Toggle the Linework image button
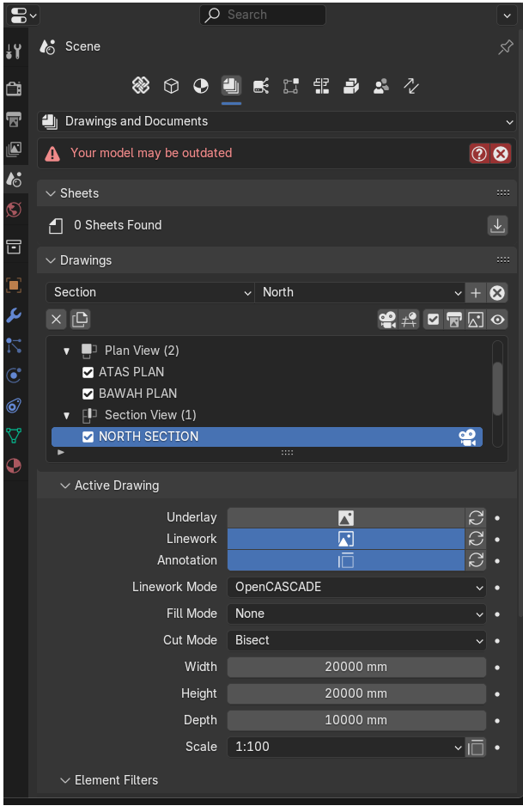523x812 pixels. click(345, 539)
